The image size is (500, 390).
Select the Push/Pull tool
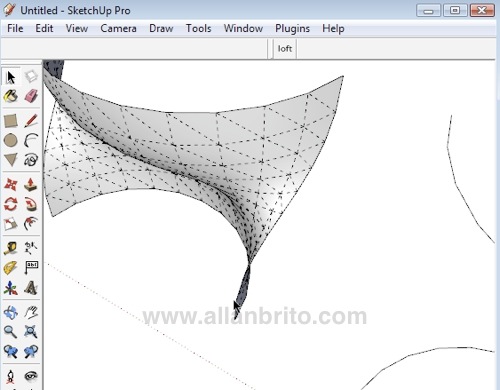pos(31,184)
